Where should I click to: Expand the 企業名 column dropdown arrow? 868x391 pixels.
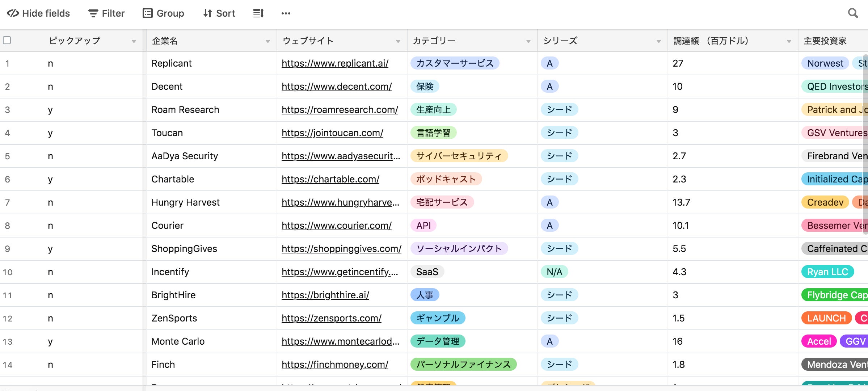[x=268, y=41]
